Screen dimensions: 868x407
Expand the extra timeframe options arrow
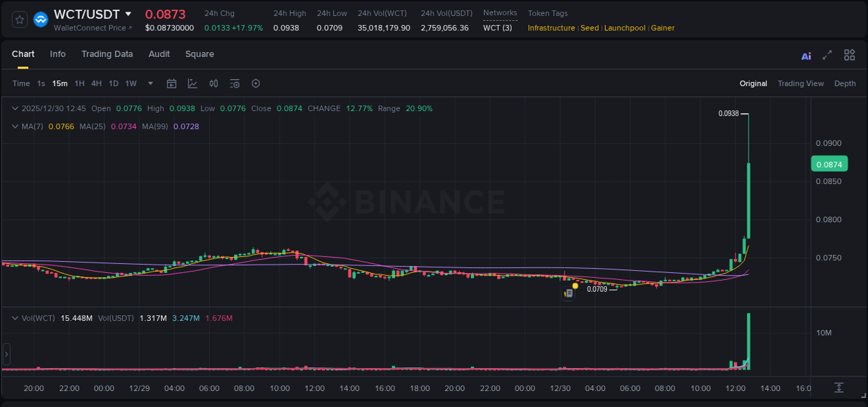(x=149, y=83)
